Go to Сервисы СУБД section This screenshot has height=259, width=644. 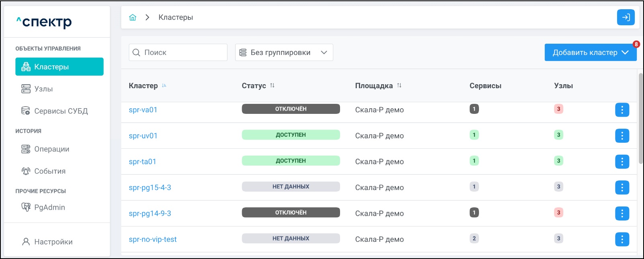[x=61, y=111]
